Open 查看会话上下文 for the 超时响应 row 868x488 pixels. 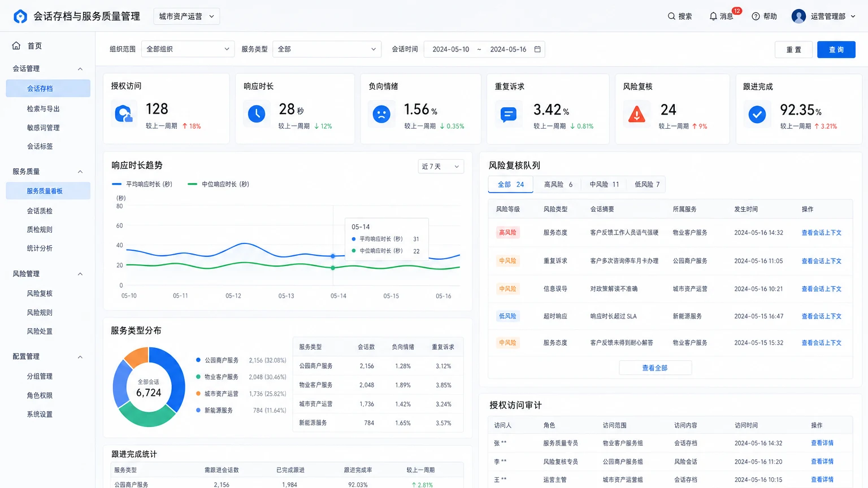821,316
